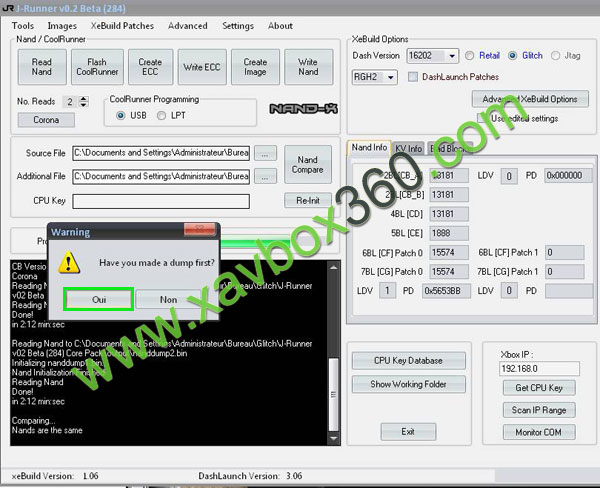Open the Settings menu
The width and height of the screenshot is (600, 488).
[x=238, y=26]
